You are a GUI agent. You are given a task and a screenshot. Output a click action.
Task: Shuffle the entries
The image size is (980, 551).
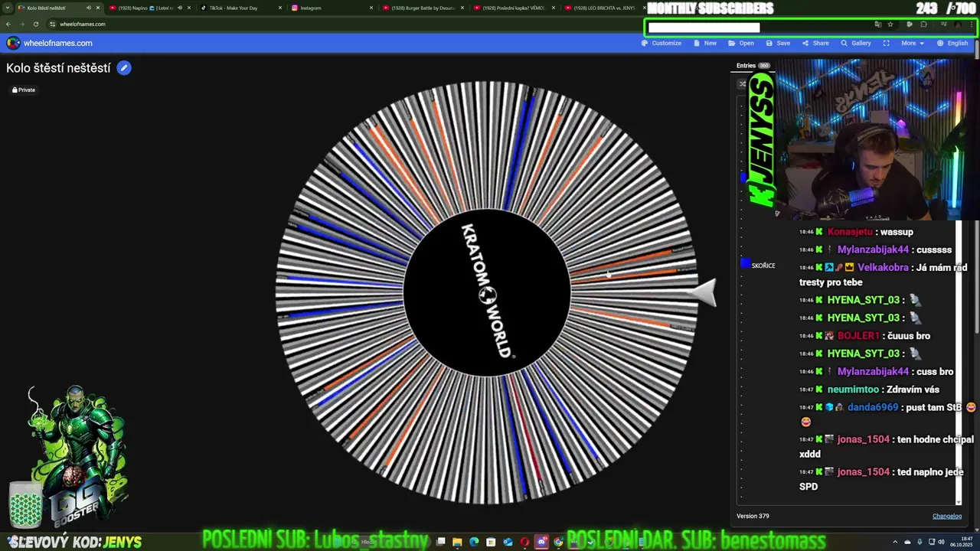coord(742,83)
